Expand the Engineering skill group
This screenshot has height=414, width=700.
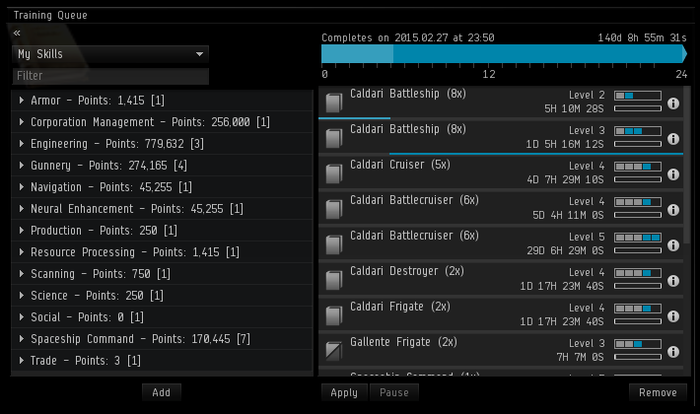tap(21, 143)
